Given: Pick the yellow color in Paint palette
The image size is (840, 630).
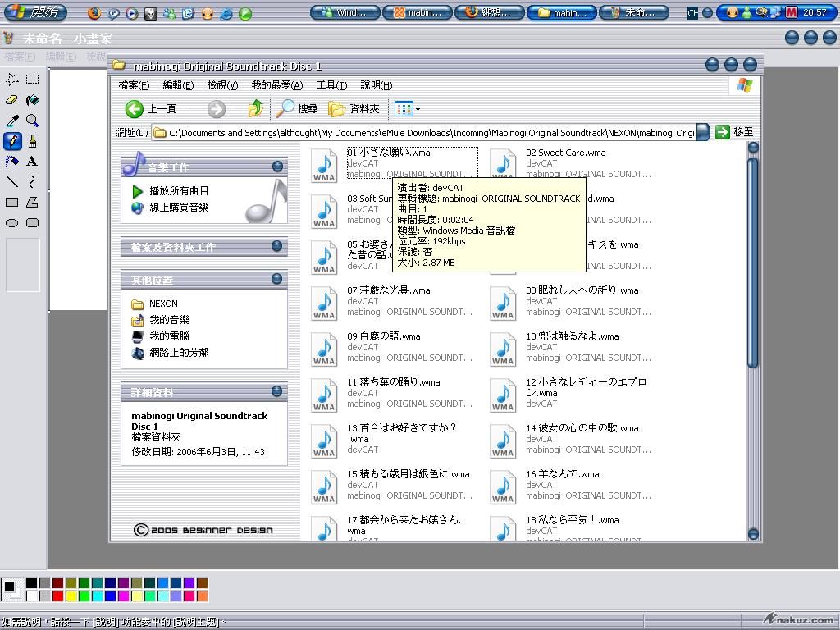Looking at the screenshot, I should coord(71,596).
